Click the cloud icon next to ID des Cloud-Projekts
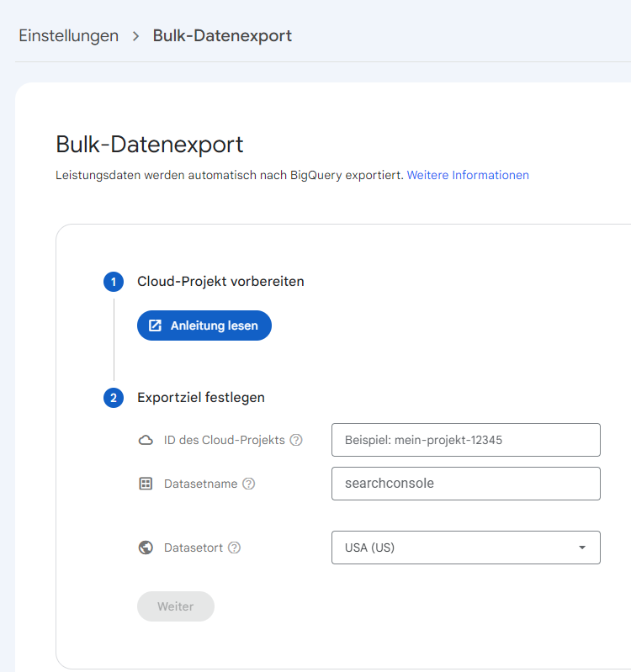 [x=146, y=440]
